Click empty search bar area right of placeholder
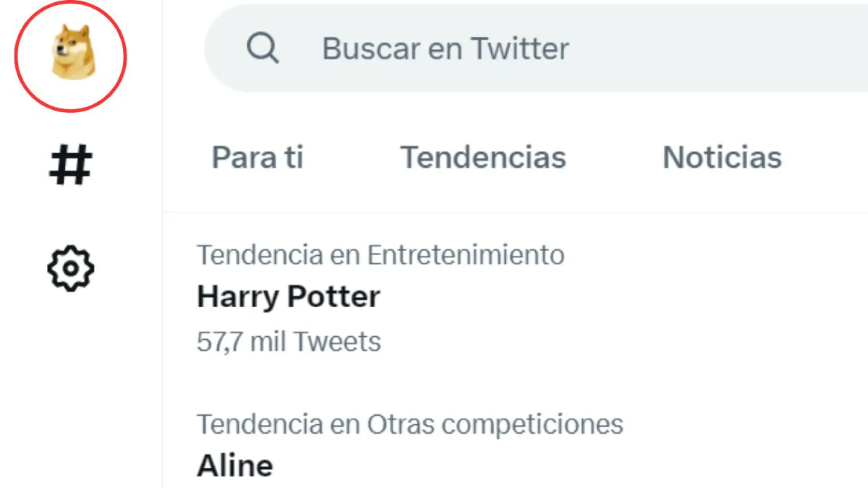The height and width of the screenshot is (488, 868). [723, 48]
